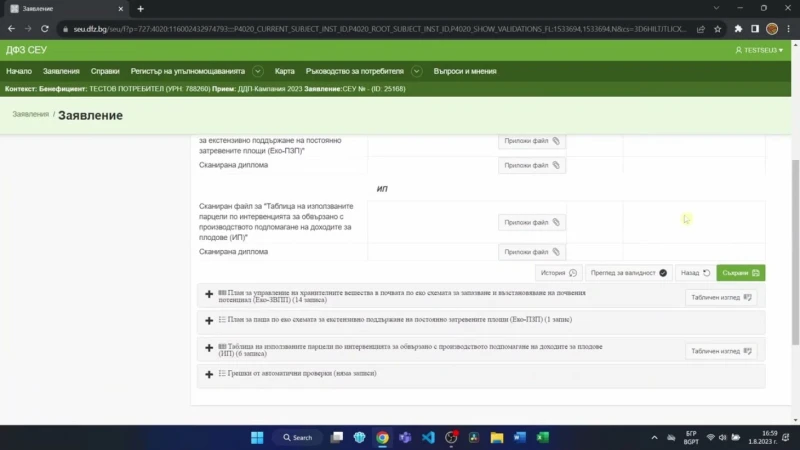Bookmark this page with the star icon

click(x=718, y=29)
